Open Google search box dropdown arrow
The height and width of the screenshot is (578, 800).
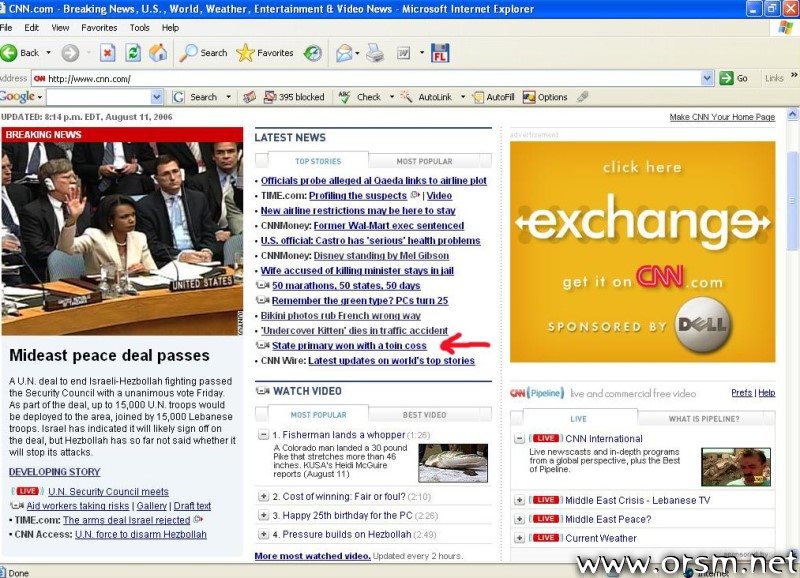click(157, 96)
